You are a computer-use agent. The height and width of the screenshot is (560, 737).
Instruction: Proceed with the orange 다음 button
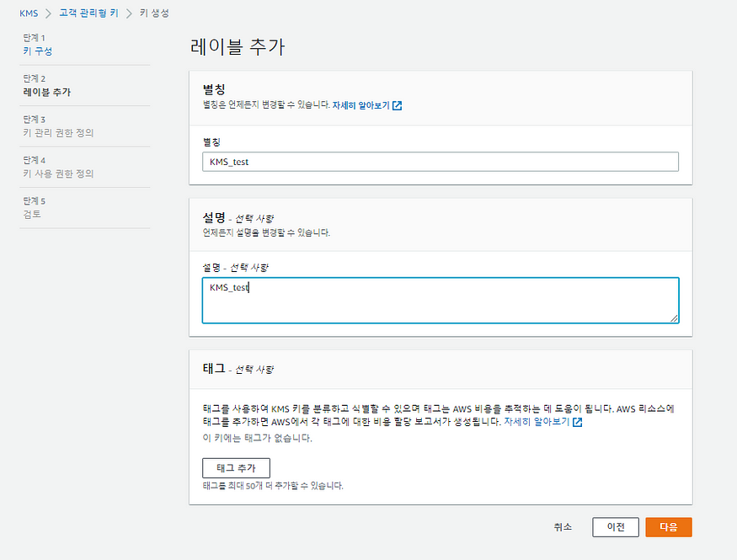pyautogui.click(x=669, y=527)
